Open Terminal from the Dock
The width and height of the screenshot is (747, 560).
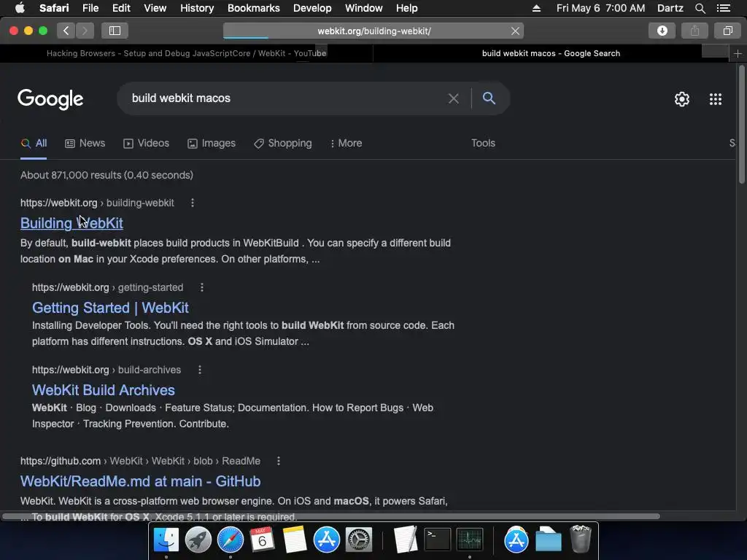coord(438,540)
